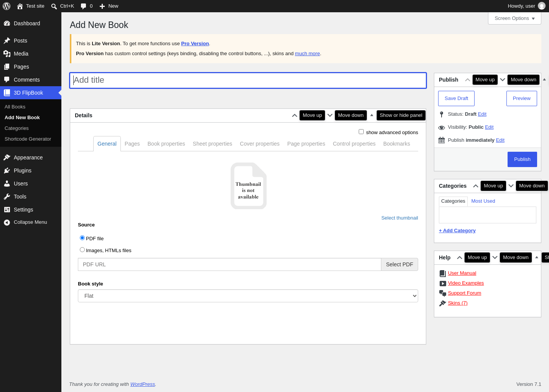Move Details panel down with chevron
The image size is (549, 392).
pos(330,115)
